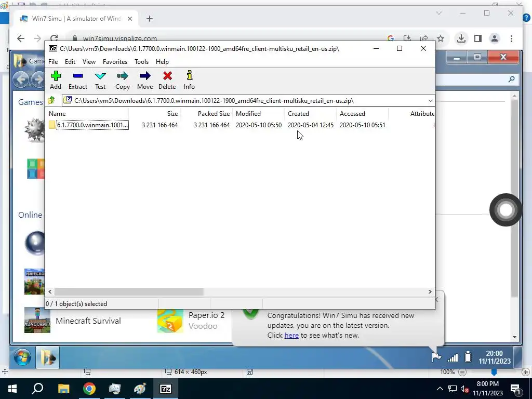
Task: Open File Explorer from Windows taskbar
Action: click(63, 389)
